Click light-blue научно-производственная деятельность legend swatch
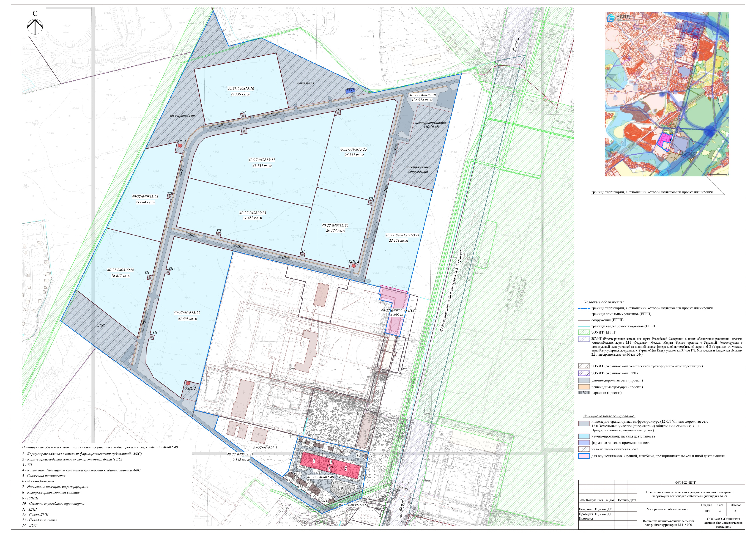Viewport: 756px width, 534px height. [x=584, y=436]
